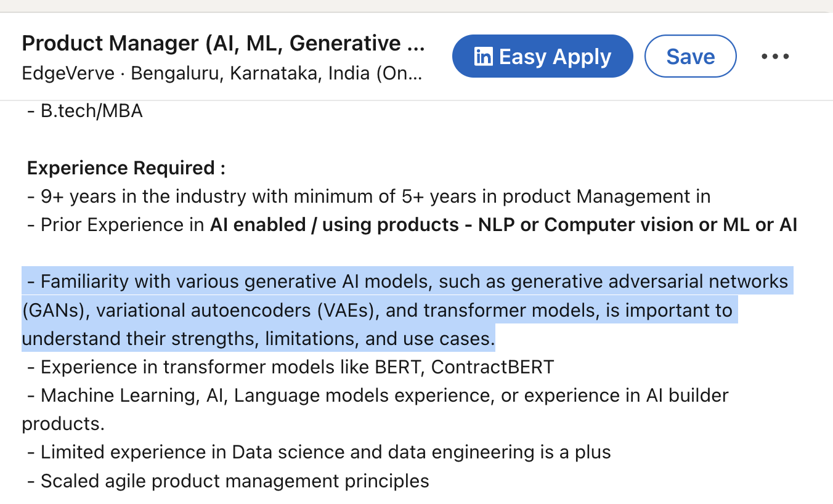Click the strengths, limitations, and use cases line
833x504 pixels.
pyautogui.click(x=259, y=338)
